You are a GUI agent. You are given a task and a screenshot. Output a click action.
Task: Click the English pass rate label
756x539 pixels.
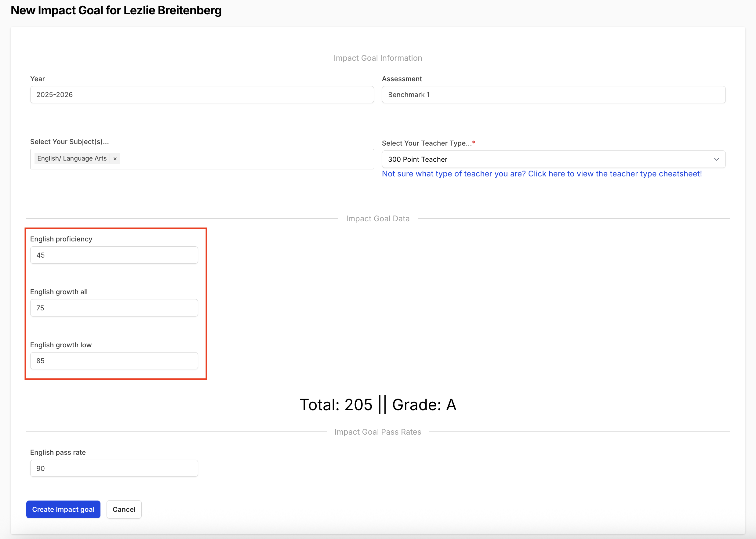click(x=58, y=452)
